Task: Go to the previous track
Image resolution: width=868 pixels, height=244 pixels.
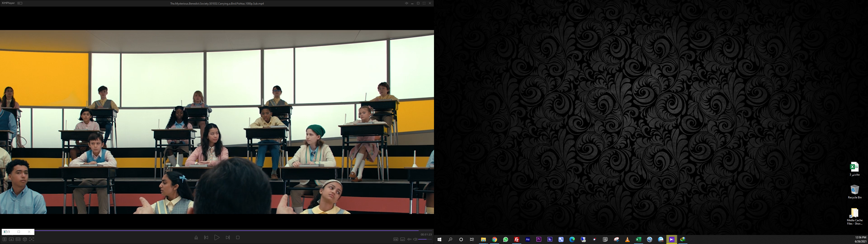Action: (x=206, y=238)
